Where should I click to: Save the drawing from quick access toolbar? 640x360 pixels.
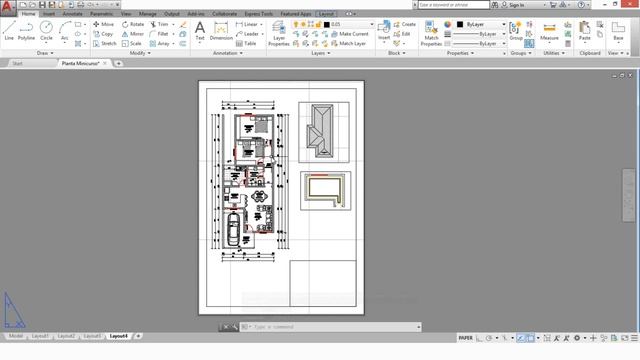point(42,5)
